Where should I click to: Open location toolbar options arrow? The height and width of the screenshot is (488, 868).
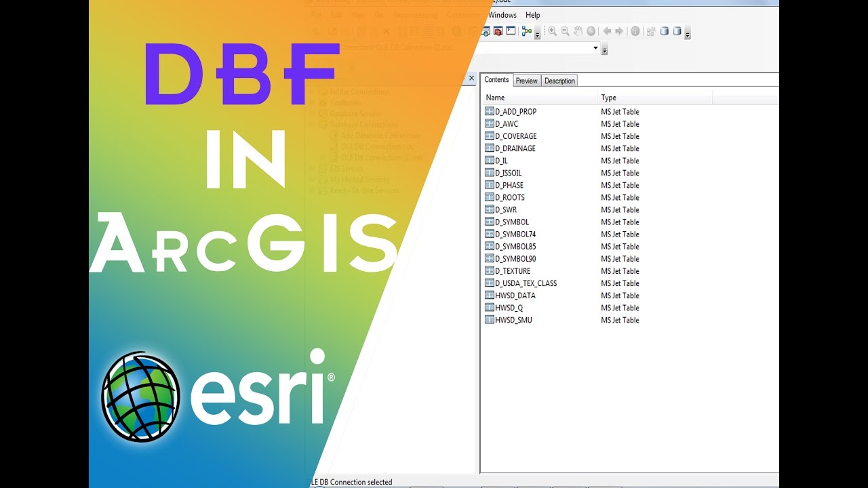click(x=604, y=49)
